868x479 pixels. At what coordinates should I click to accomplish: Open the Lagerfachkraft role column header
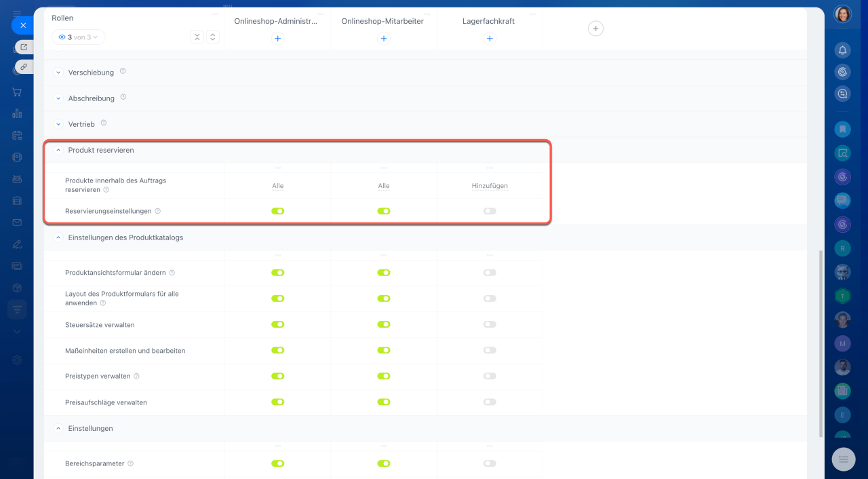point(488,21)
